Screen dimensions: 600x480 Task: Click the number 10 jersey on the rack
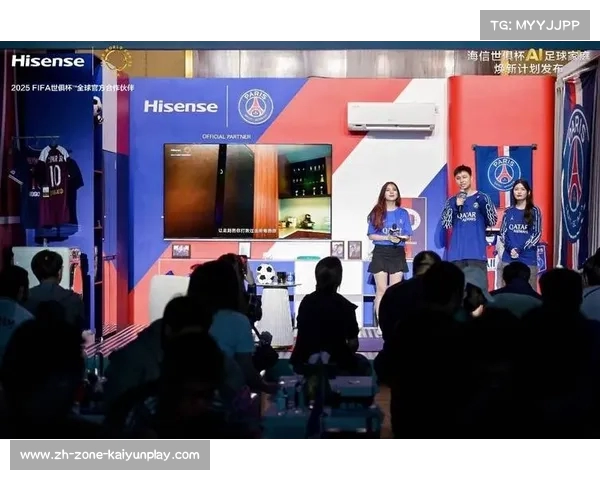point(55,186)
